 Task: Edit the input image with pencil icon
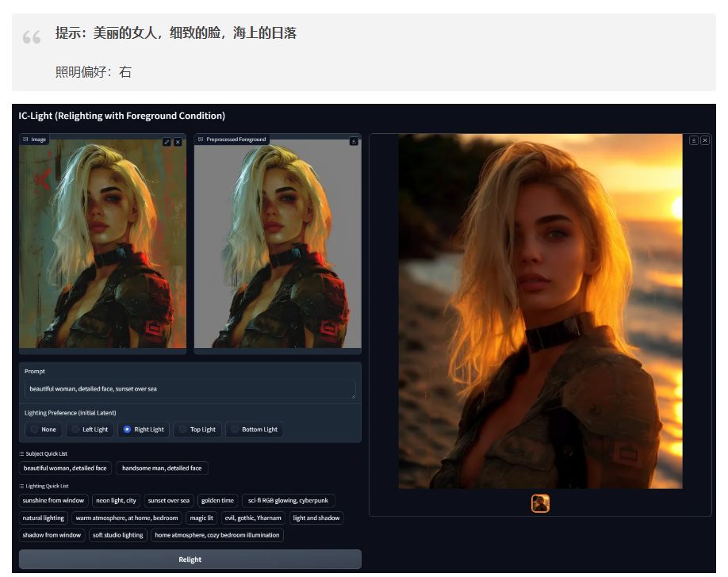click(167, 142)
